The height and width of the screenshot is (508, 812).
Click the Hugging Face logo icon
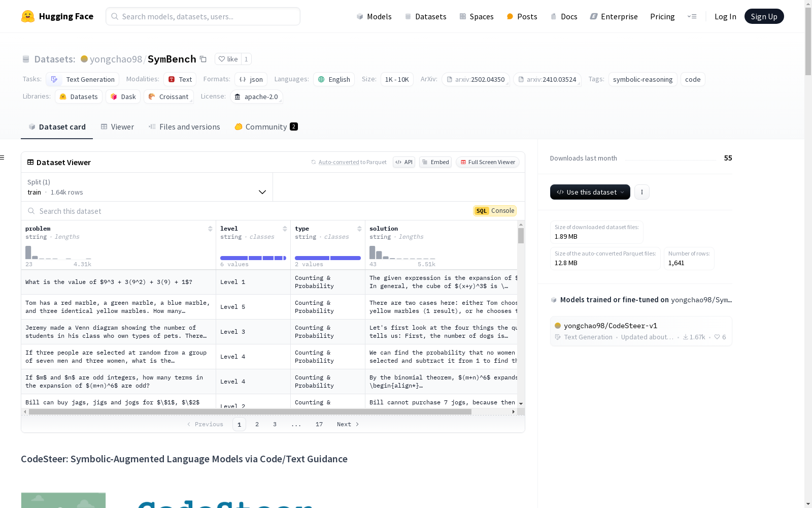coord(28,16)
